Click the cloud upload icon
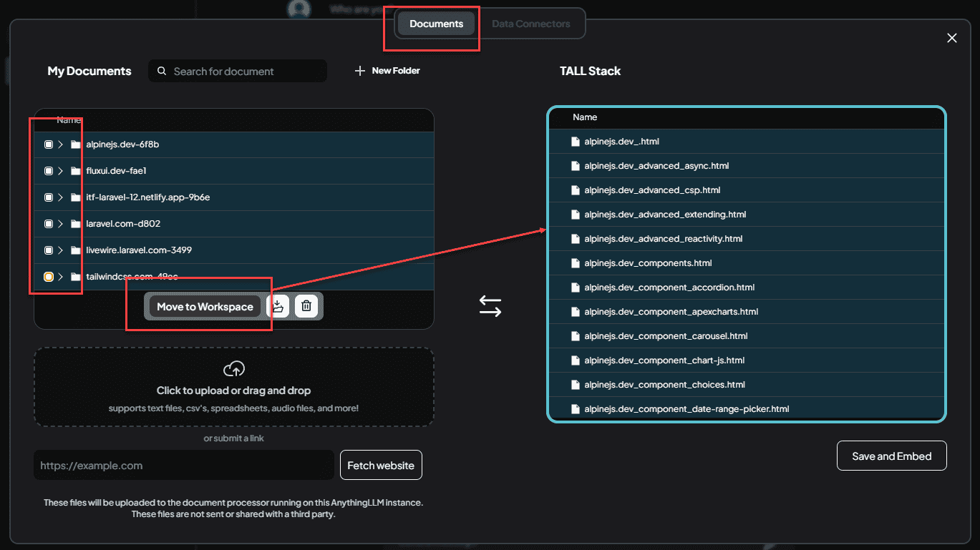The height and width of the screenshot is (550, 980). [x=234, y=369]
